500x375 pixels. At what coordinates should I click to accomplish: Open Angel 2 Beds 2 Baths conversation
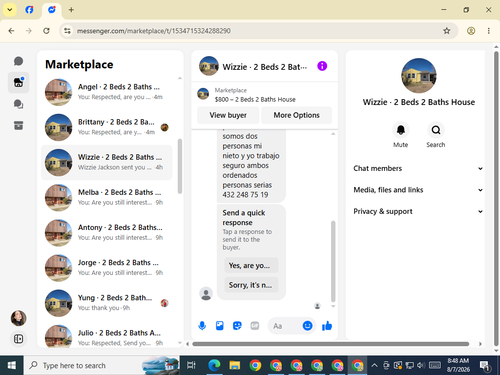pyautogui.click(x=107, y=92)
